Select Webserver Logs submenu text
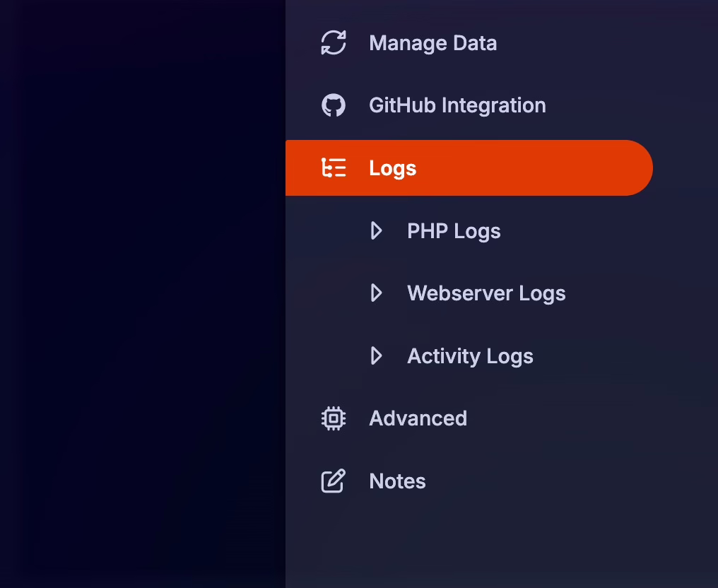718x588 pixels. click(486, 293)
